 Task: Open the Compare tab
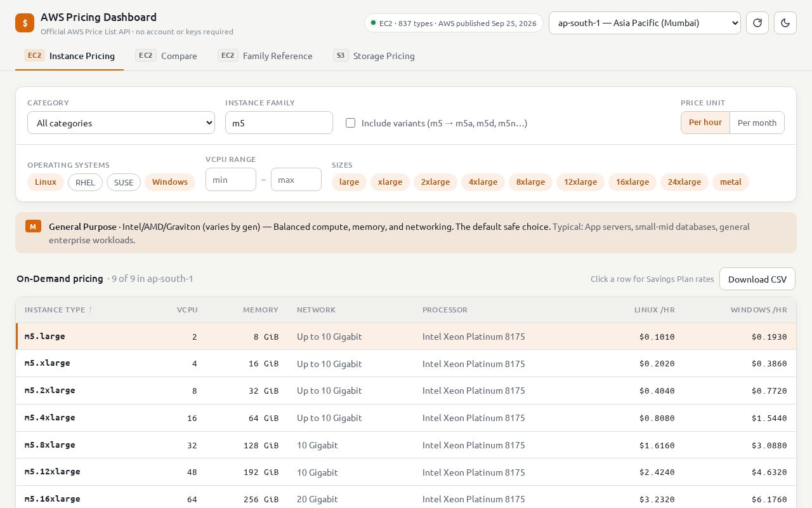click(x=166, y=56)
